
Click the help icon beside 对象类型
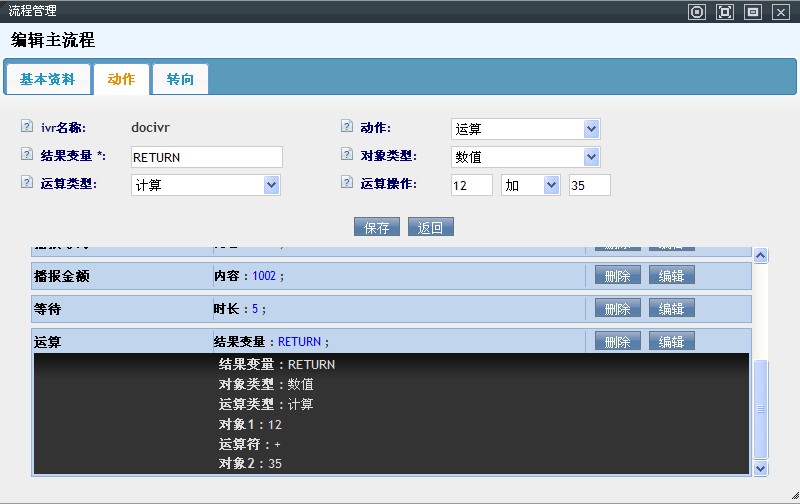click(347, 155)
